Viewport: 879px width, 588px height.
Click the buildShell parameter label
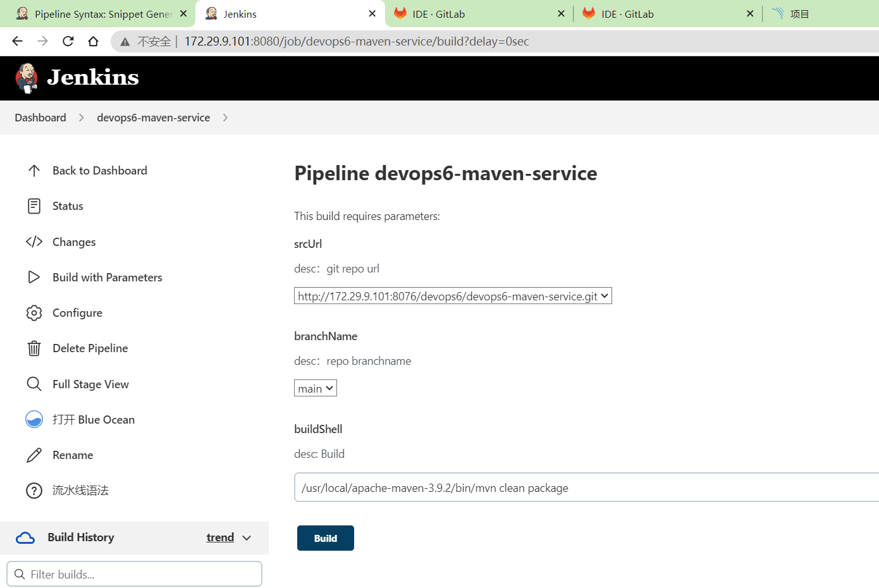(318, 429)
